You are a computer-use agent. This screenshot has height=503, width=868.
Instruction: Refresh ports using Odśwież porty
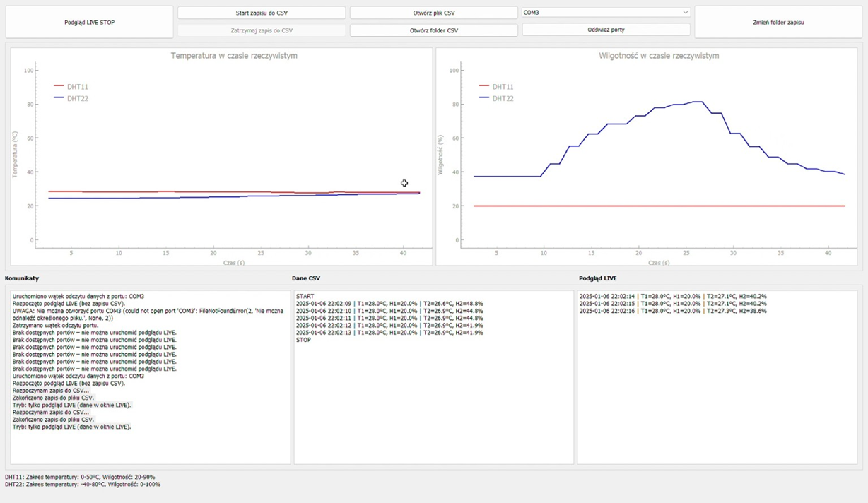click(x=606, y=30)
